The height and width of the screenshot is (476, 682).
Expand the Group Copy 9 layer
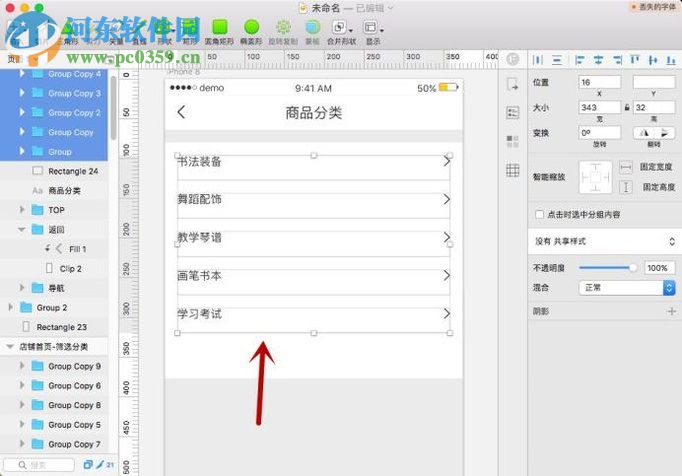point(22,365)
